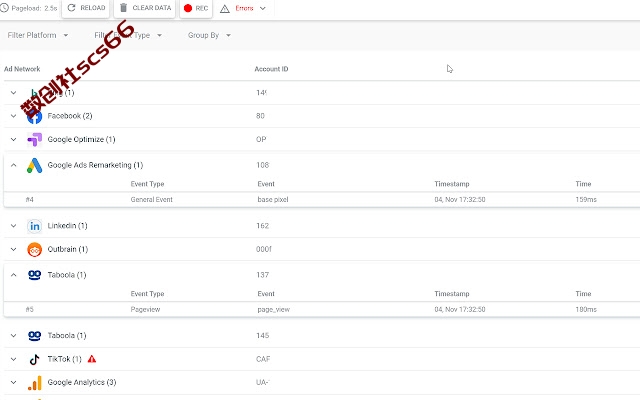640x400 pixels.
Task: Click the Google Ads Remarketing (1) label
Action: click(x=95, y=165)
